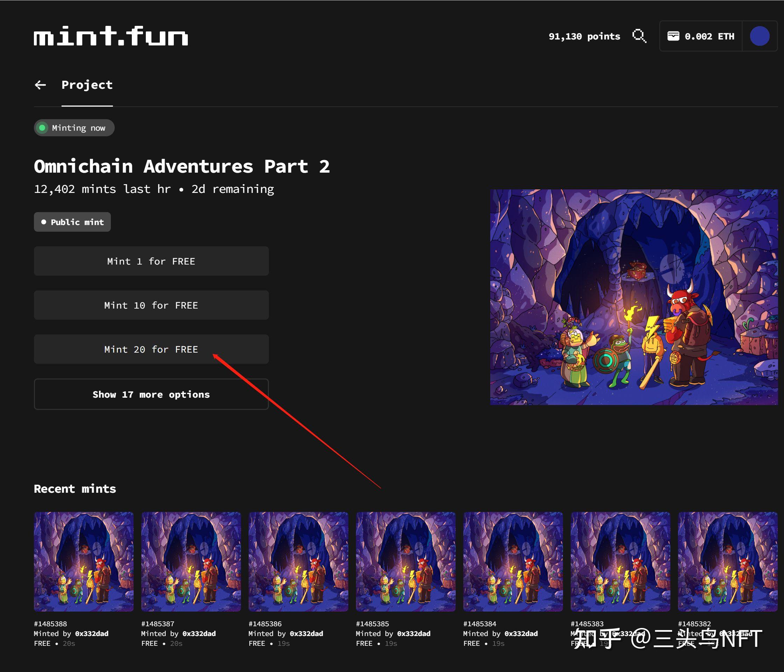Select the Project tab

[87, 85]
